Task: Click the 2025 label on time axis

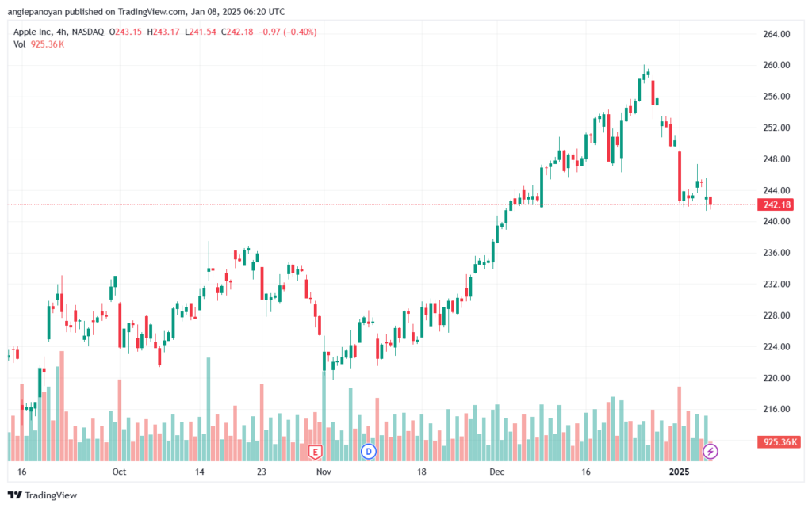Action: (x=680, y=472)
